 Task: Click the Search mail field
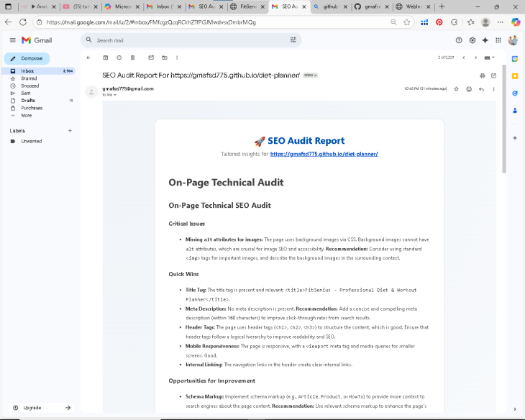pyautogui.click(x=187, y=40)
